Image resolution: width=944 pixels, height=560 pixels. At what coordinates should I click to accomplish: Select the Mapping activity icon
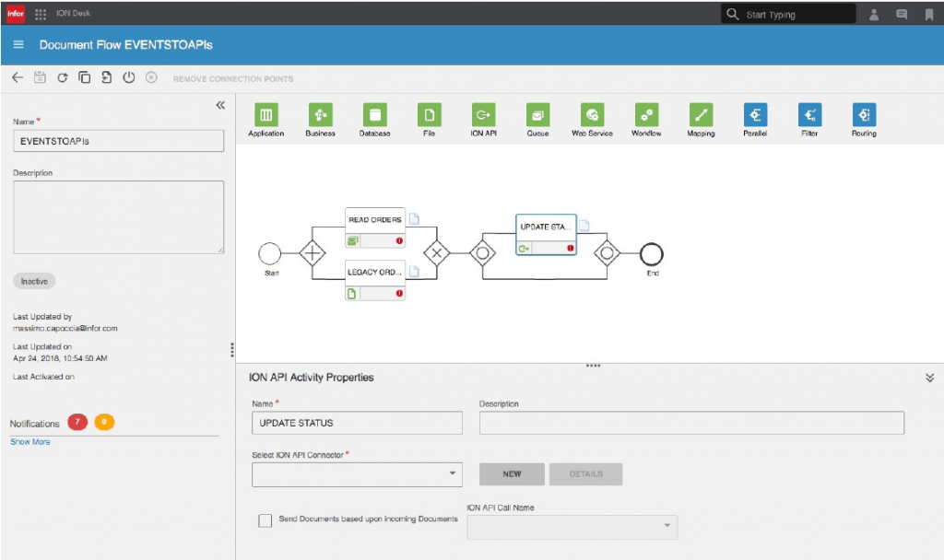click(x=701, y=114)
